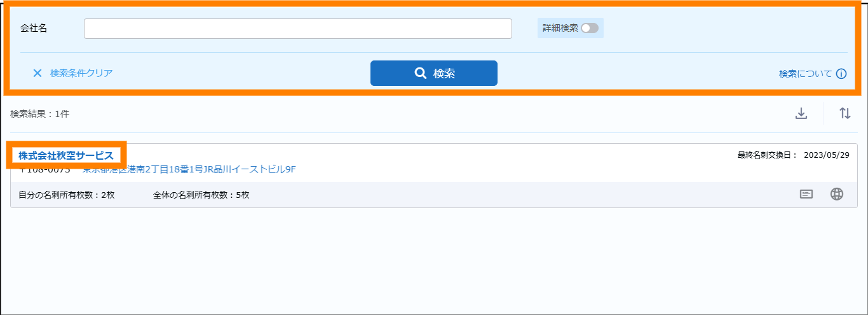
Task: Open the 株式会社秋空サービス company link
Action: click(66, 155)
